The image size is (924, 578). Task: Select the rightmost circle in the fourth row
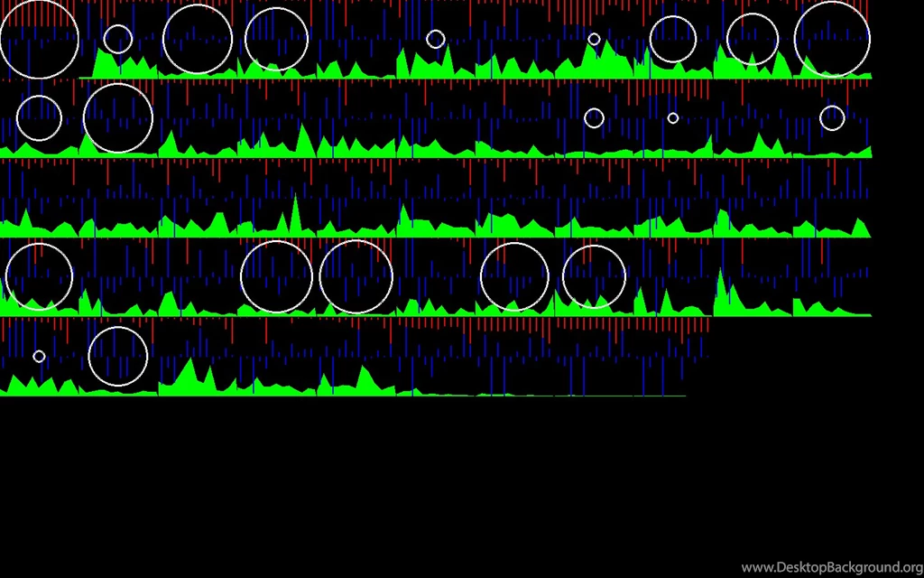coord(594,276)
